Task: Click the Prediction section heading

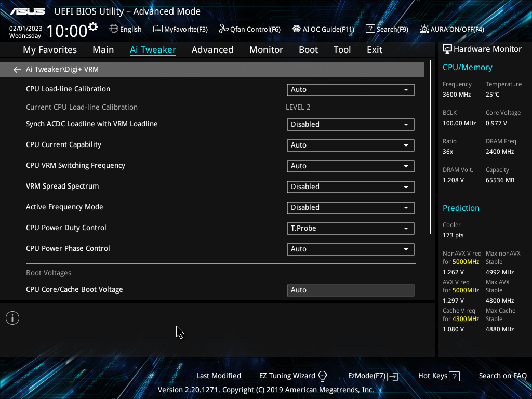Action: point(461,208)
